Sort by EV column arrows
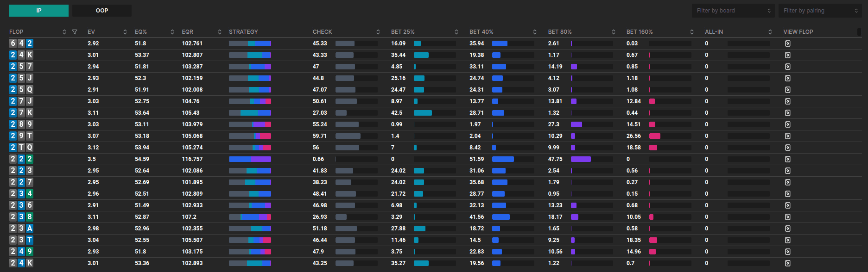This screenshot has height=272, width=868. [x=125, y=32]
